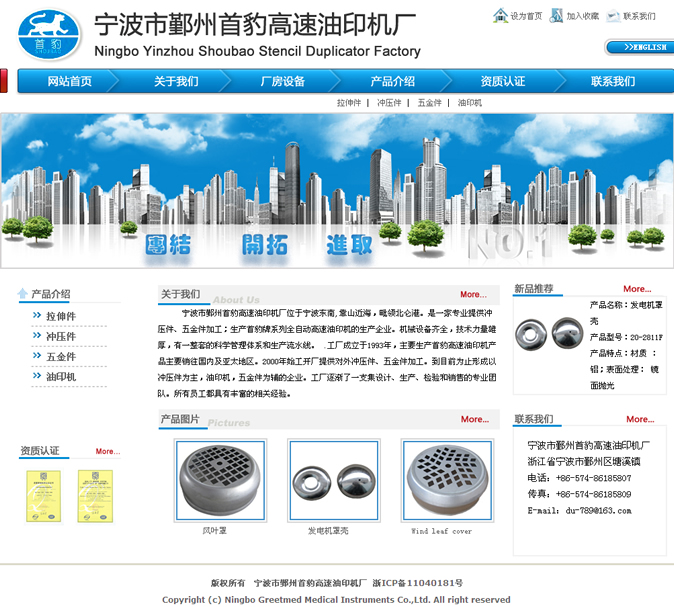The width and height of the screenshot is (674, 607).
Task: Click the city skyline banner image
Action: tap(337, 190)
